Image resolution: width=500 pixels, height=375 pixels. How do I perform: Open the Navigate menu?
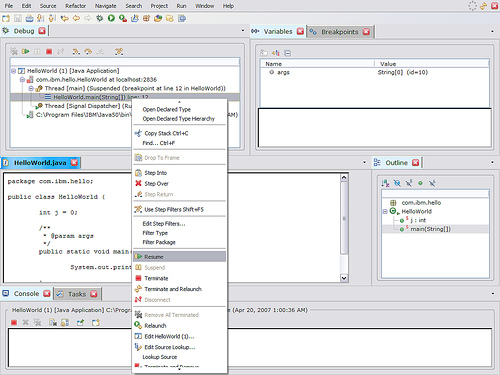[x=105, y=6]
